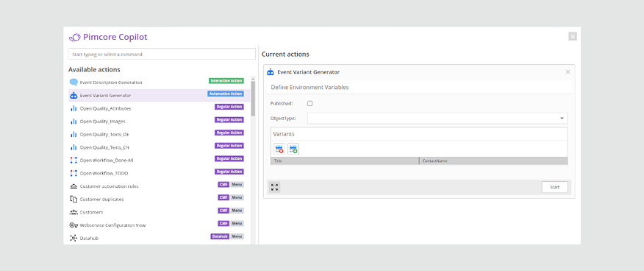Click the Open Quality_Images chart icon

(74, 122)
